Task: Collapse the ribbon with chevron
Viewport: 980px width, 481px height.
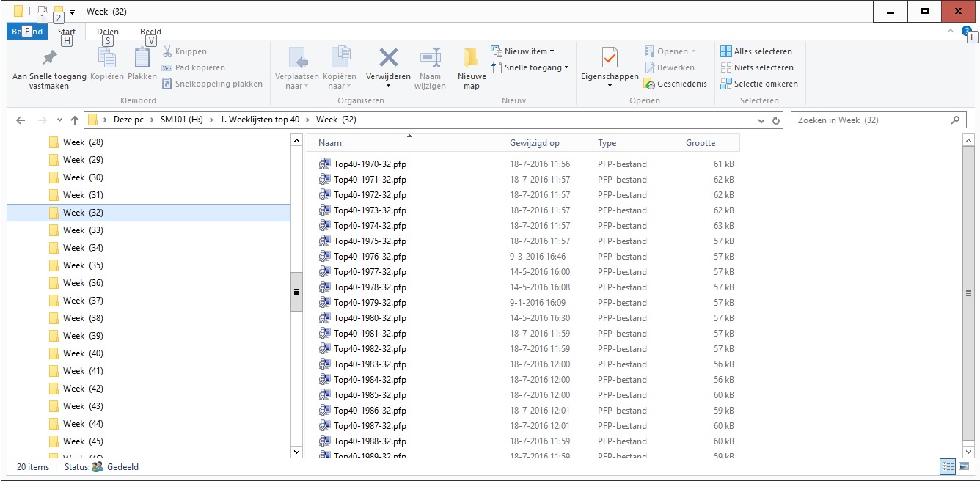Action: coord(950,32)
